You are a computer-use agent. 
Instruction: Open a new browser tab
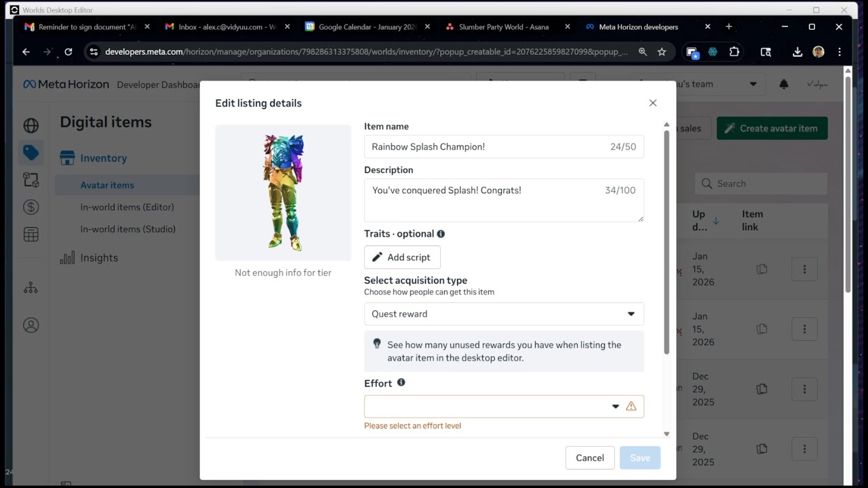pyautogui.click(x=729, y=27)
